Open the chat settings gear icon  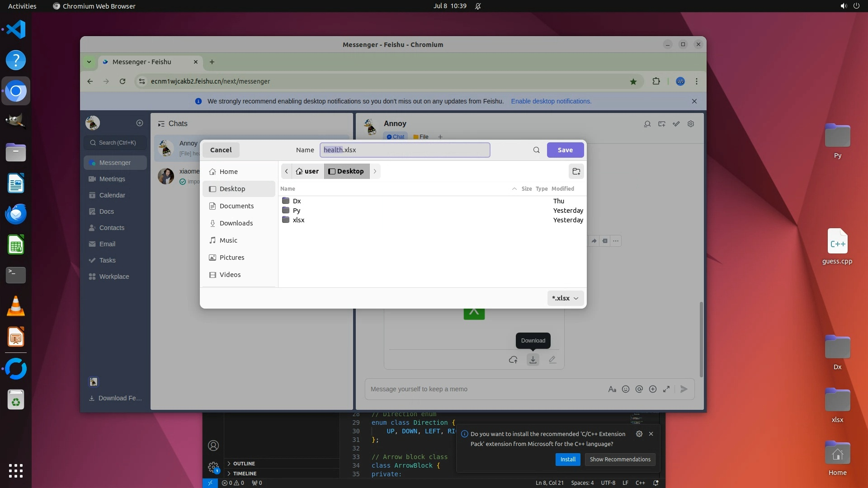point(690,124)
